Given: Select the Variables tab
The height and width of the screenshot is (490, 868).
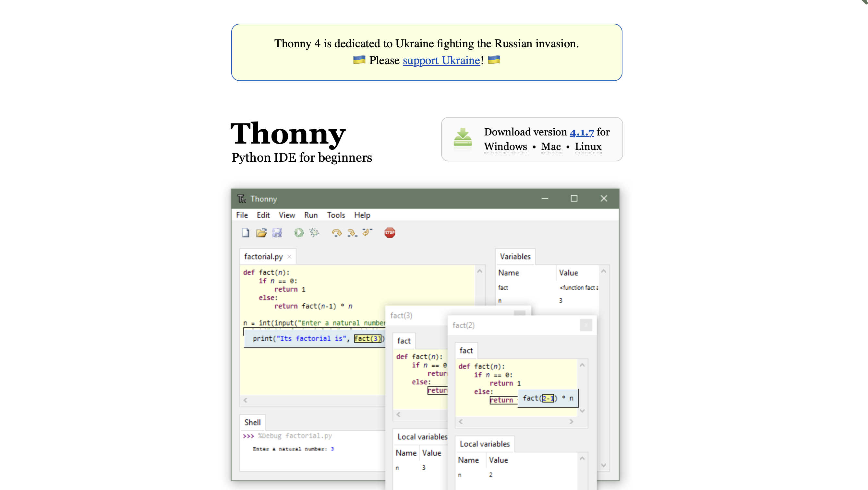Looking at the screenshot, I should (515, 257).
